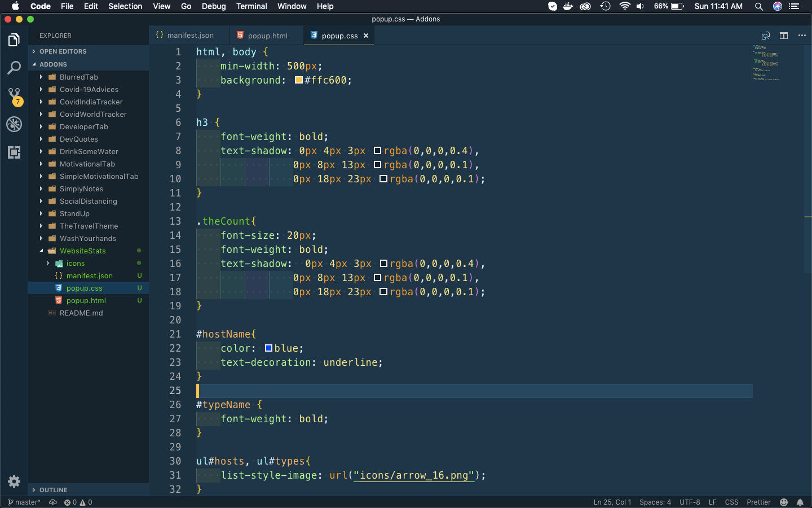Change indentation via Spaces: 4
The image size is (812, 508).
coord(655,502)
